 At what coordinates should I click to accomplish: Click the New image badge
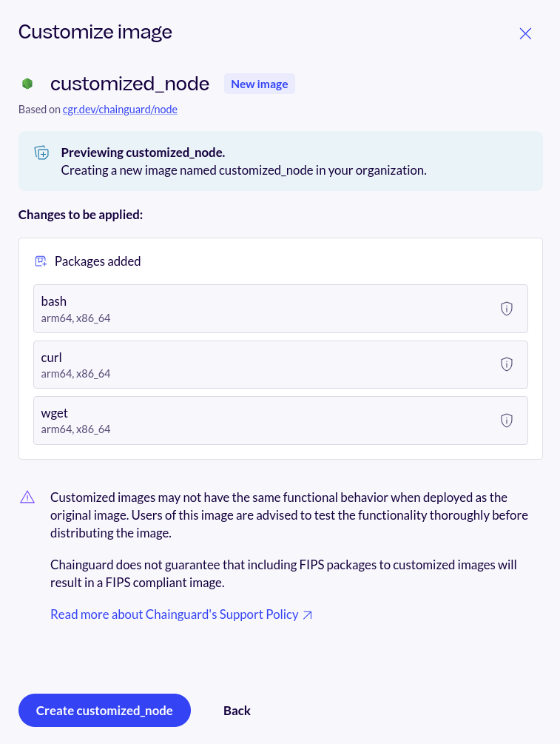259,84
